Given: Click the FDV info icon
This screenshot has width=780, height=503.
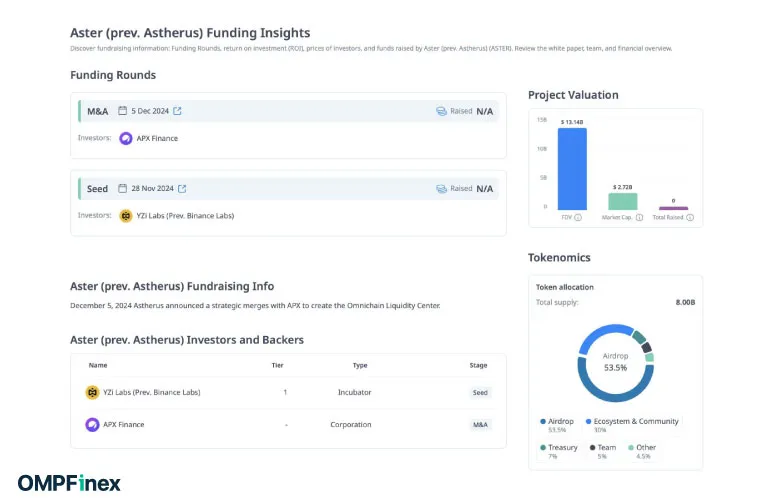Looking at the screenshot, I should [580, 217].
